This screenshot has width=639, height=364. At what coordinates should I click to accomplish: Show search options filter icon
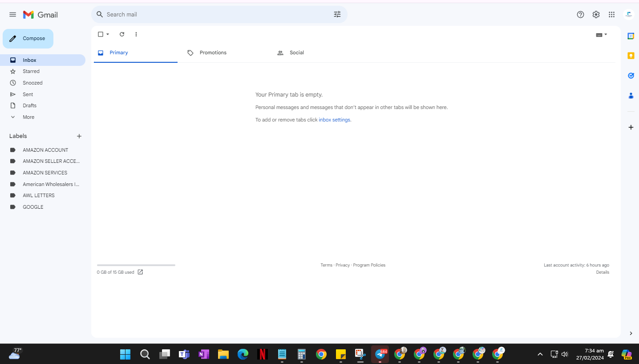(337, 15)
